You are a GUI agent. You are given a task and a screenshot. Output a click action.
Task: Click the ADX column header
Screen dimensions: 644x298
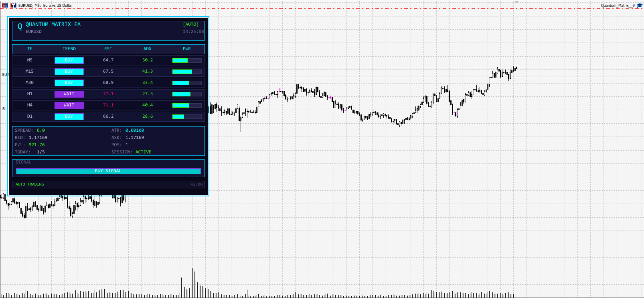click(x=148, y=49)
